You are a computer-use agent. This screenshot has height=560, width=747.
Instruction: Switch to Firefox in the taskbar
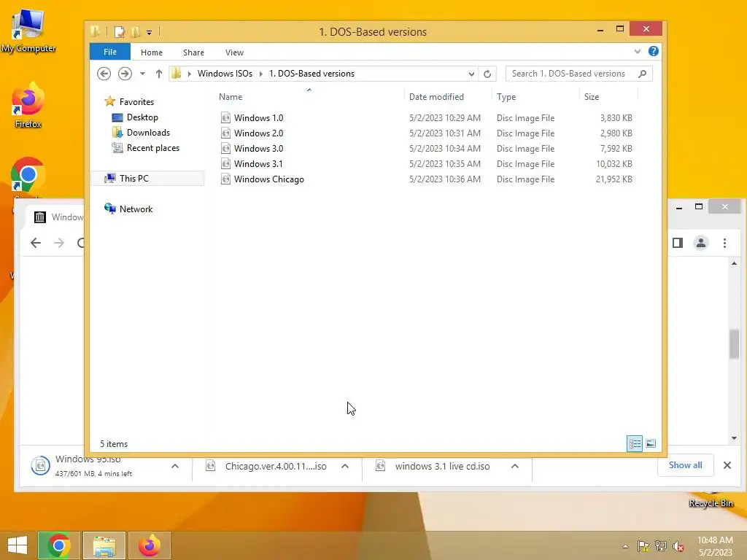[150, 545]
